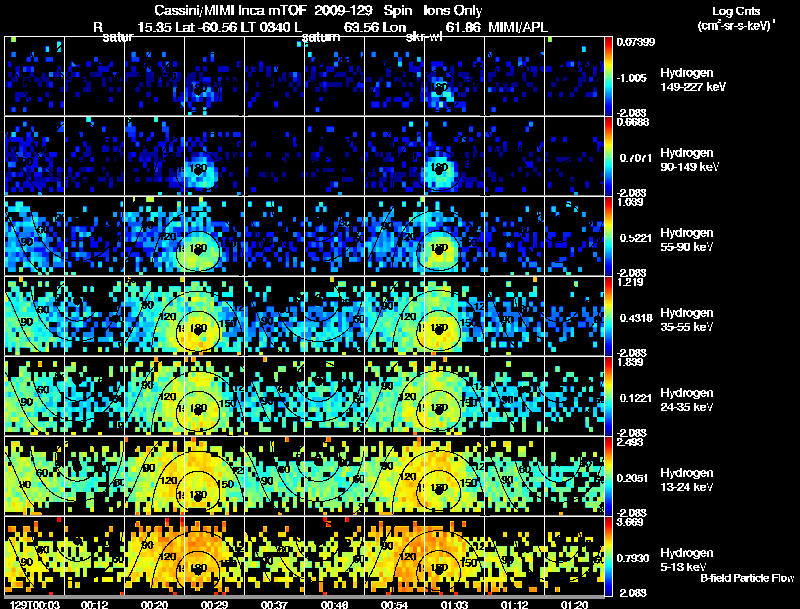Select the color bar beside Hydrogen 55-90 keV

pyautogui.click(x=608, y=237)
